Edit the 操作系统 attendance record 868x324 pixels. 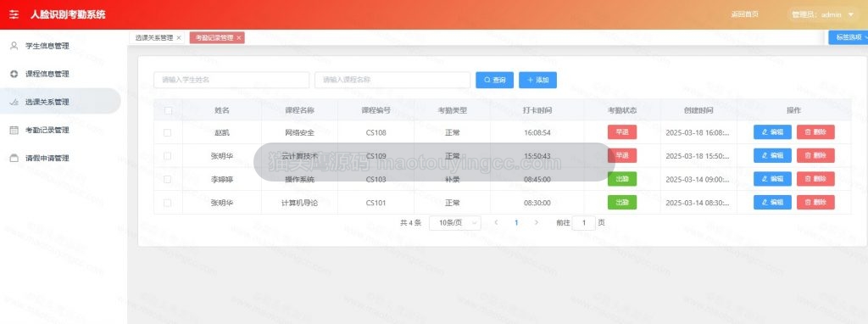pyautogui.click(x=772, y=179)
